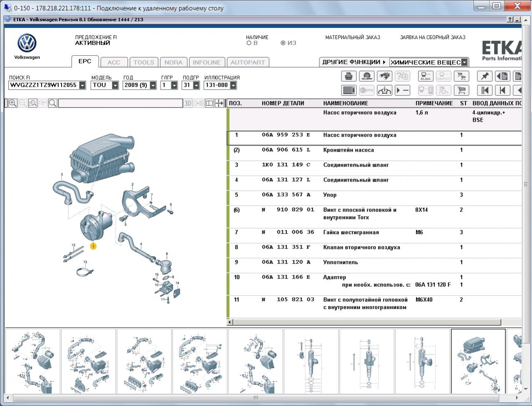The image size is (532, 406).
Task: Click the parts list vertical scrollbar
Action: pos(525,184)
